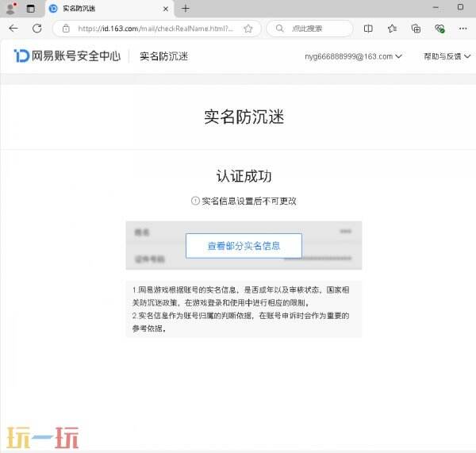Image resolution: width=476 pixels, height=453 pixels.
Task: Click the address bar URL
Action: click(x=155, y=29)
